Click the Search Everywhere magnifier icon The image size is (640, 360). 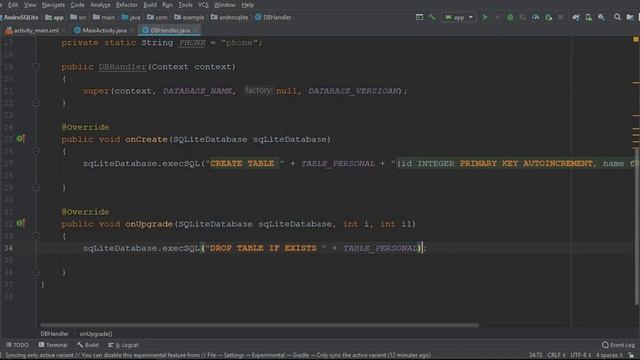[617, 17]
